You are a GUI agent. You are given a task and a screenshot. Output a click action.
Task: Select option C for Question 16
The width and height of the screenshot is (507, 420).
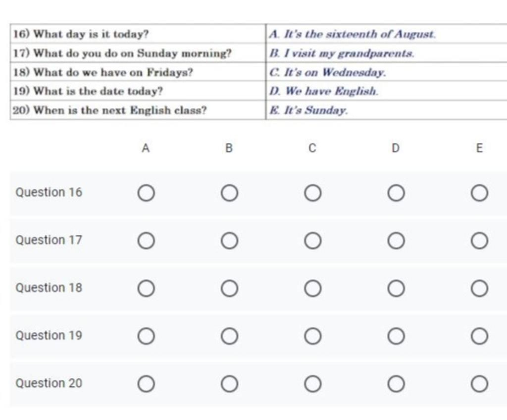point(312,193)
